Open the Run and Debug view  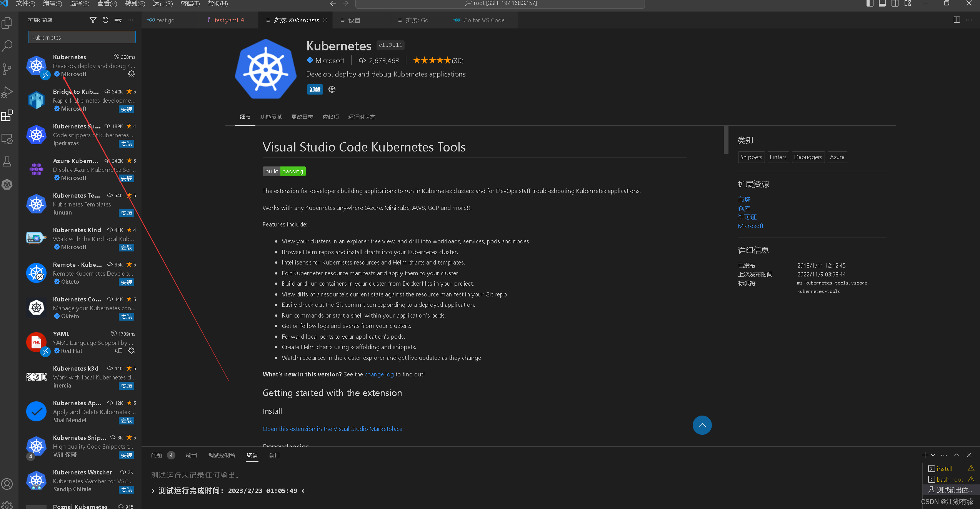(x=7, y=92)
